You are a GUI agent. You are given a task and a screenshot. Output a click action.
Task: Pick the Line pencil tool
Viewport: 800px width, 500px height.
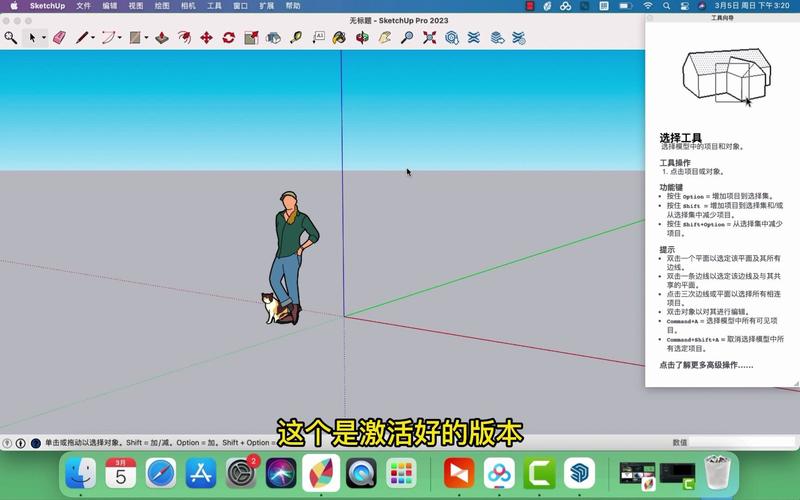click(x=82, y=38)
